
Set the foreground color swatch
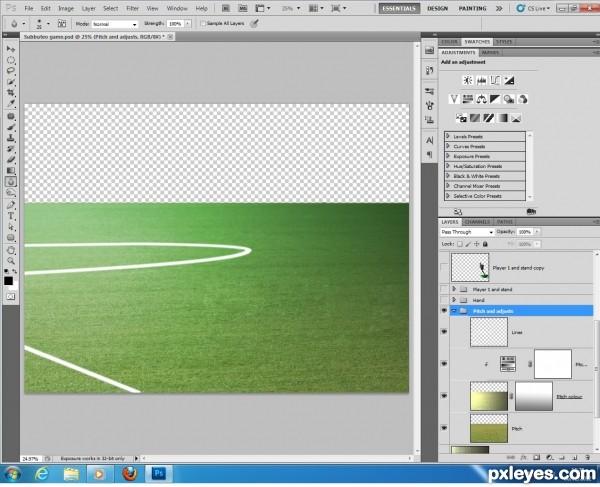tap(8, 281)
